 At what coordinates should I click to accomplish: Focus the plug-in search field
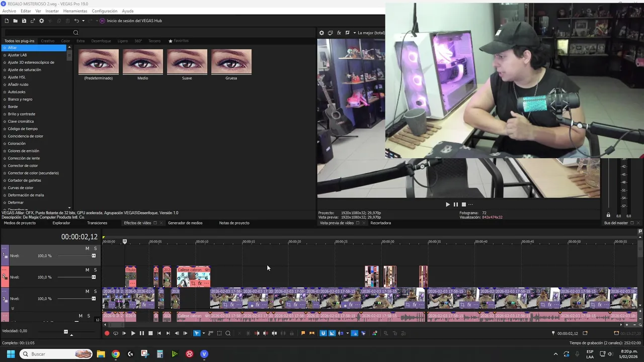point(38,33)
